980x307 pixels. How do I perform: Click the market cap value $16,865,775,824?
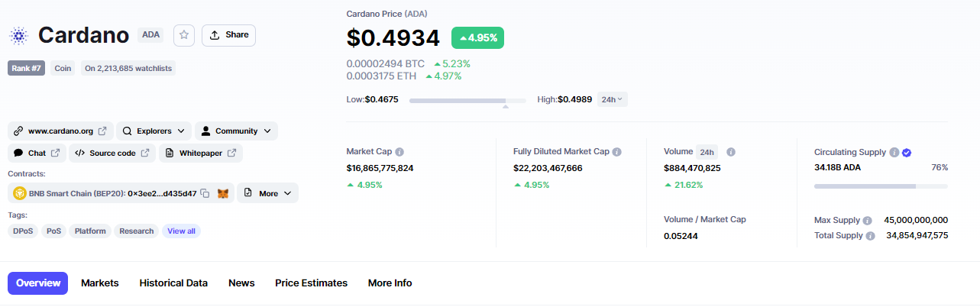coord(380,168)
